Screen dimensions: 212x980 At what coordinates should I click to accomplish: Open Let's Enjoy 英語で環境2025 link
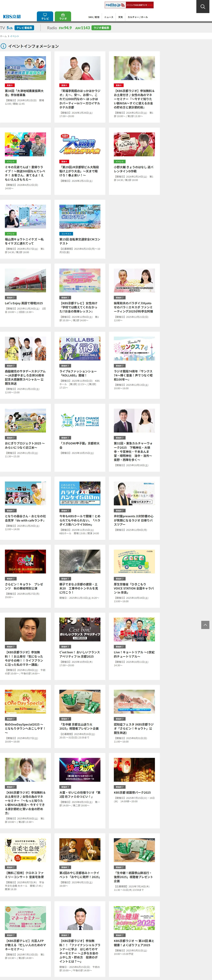[x=24, y=303]
